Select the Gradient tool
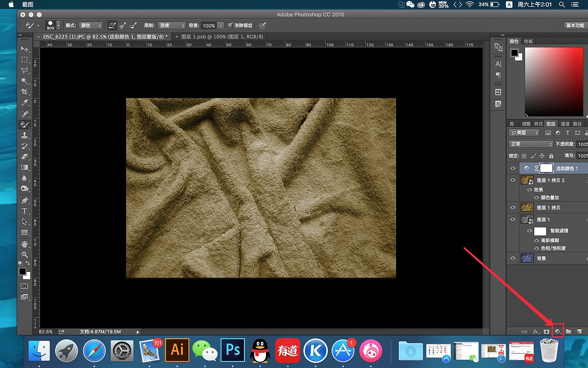The height and width of the screenshot is (368, 588). click(24, 167)
